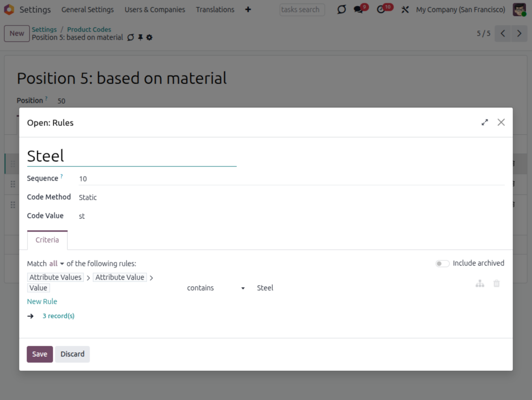The image size is (532, 400).
Task: Add a branch to the Steel rule
Action: click(480, 284)
